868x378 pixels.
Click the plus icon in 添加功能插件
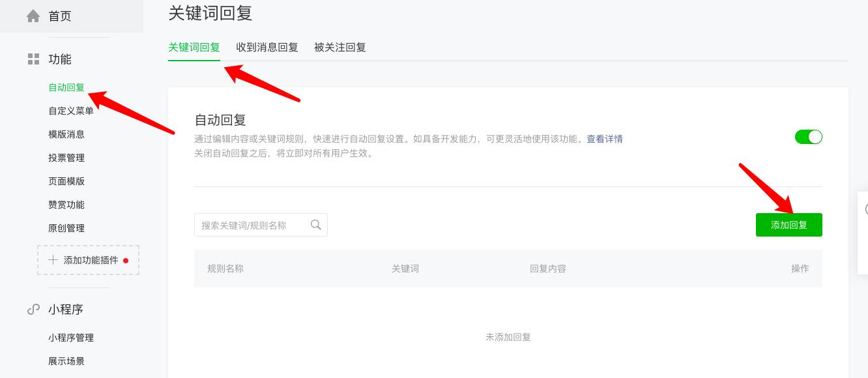[53, 260]
